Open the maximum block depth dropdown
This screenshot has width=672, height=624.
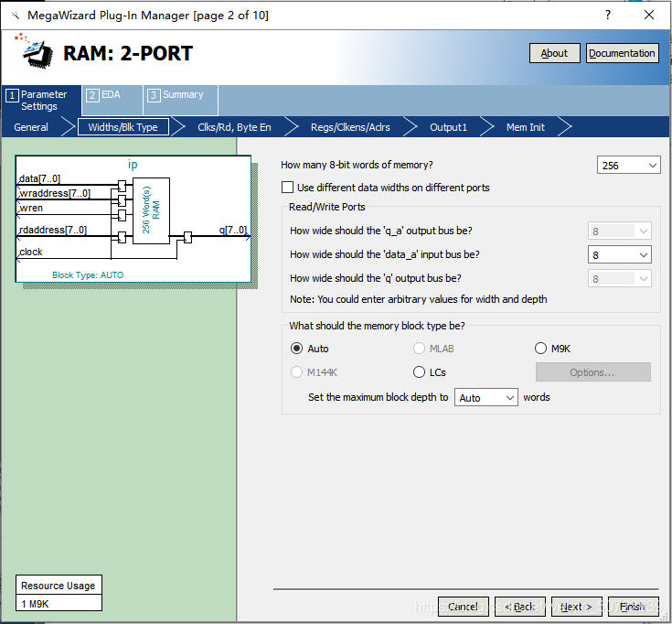pos(486,398)
